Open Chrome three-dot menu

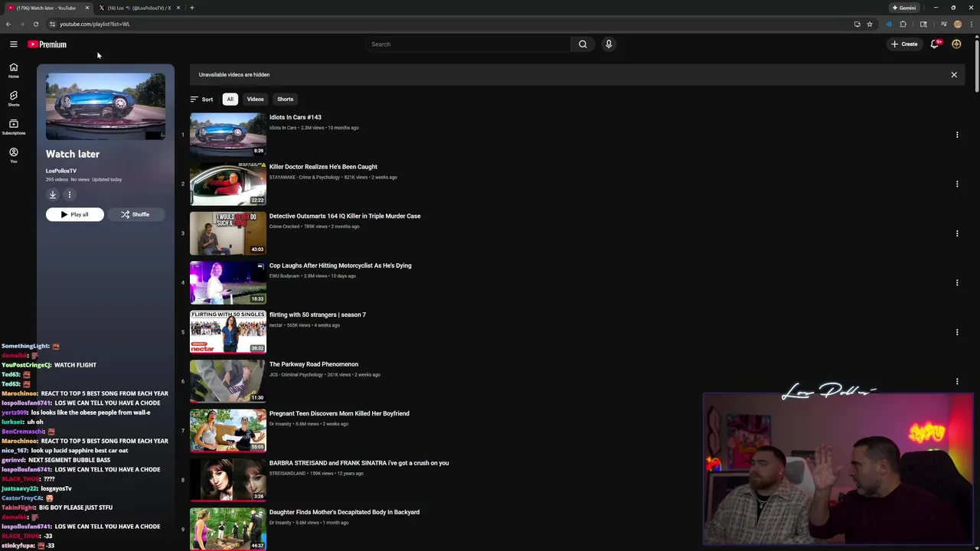pos(971,24)
